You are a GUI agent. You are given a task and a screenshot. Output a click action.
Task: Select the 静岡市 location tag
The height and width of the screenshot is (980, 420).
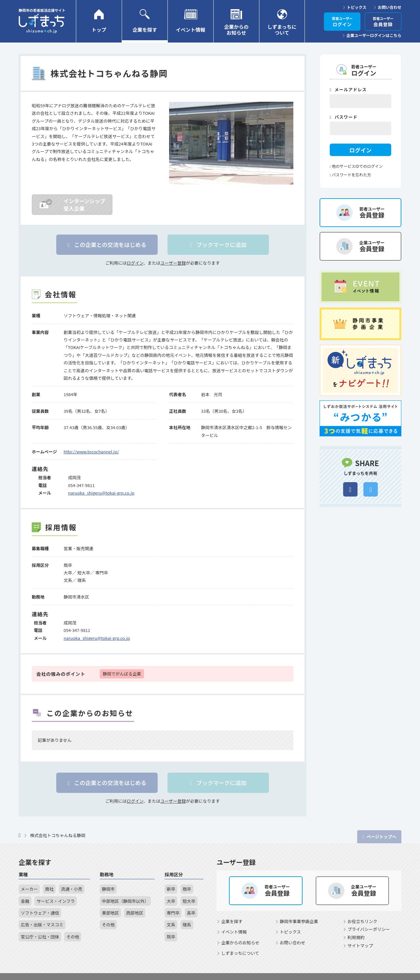click(x=108, y=889)
